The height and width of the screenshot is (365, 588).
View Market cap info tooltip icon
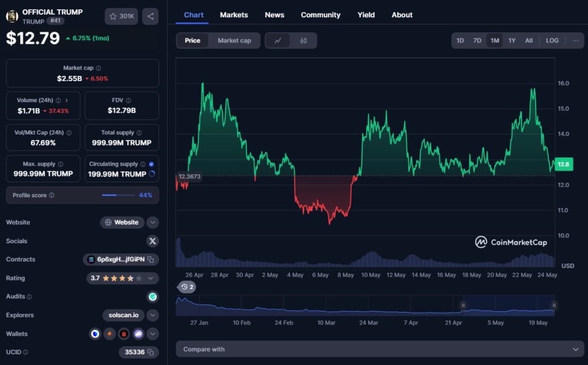pyautogui.click(x=99, y=68)
